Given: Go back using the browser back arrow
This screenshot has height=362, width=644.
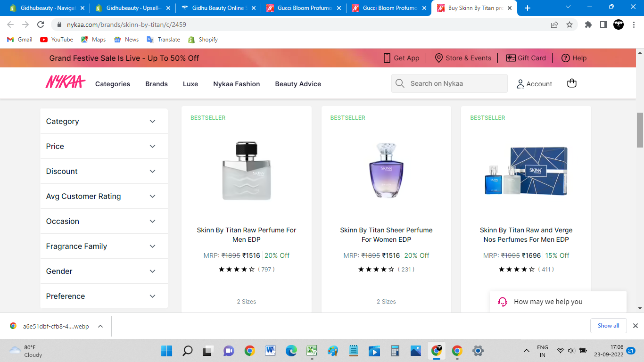Looking at the screenshot, I should point(10,25).
